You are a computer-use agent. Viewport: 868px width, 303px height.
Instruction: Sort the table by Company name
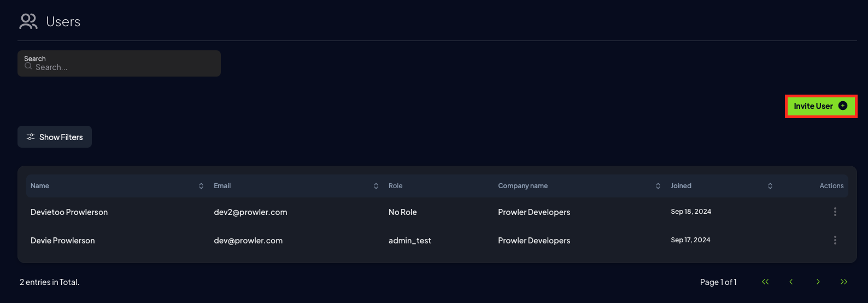pyautogui.click(x=658, y=186)
